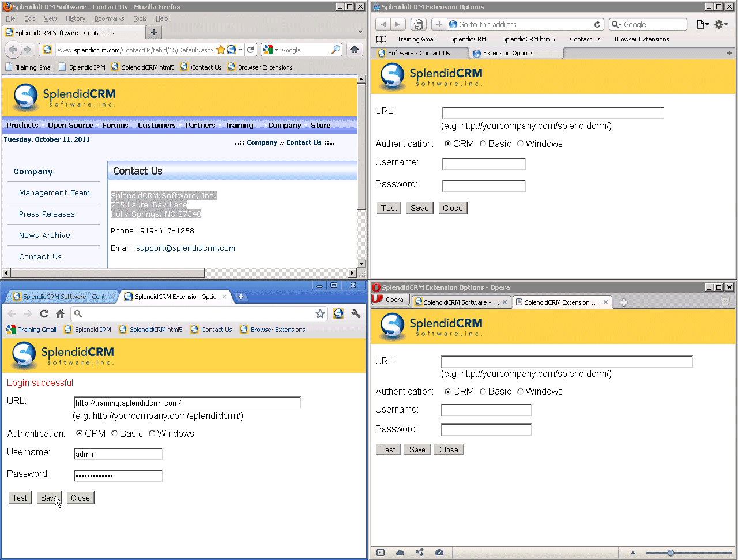Open Firefox list all tabs dropdown
The image size is (738, 560).
click(x=361, y=32)
